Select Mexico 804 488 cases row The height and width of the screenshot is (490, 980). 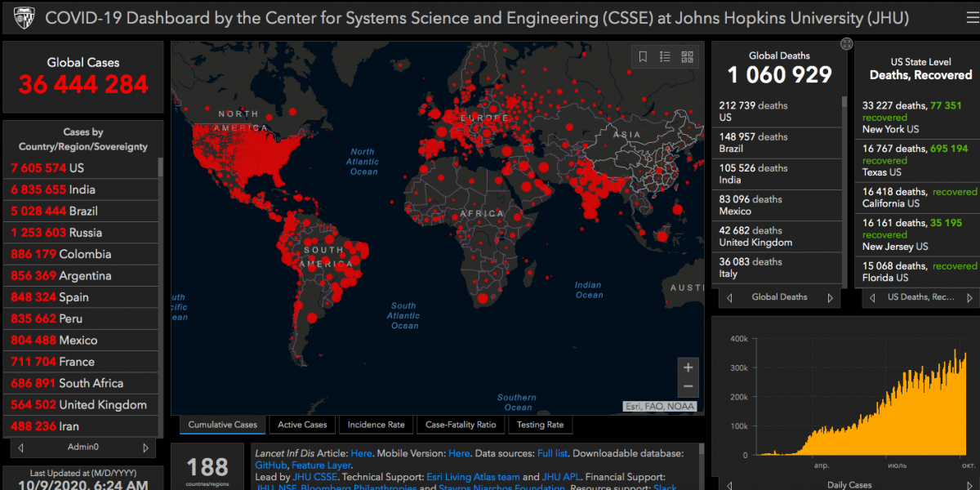pyautogui.click(x=80, y=340)
